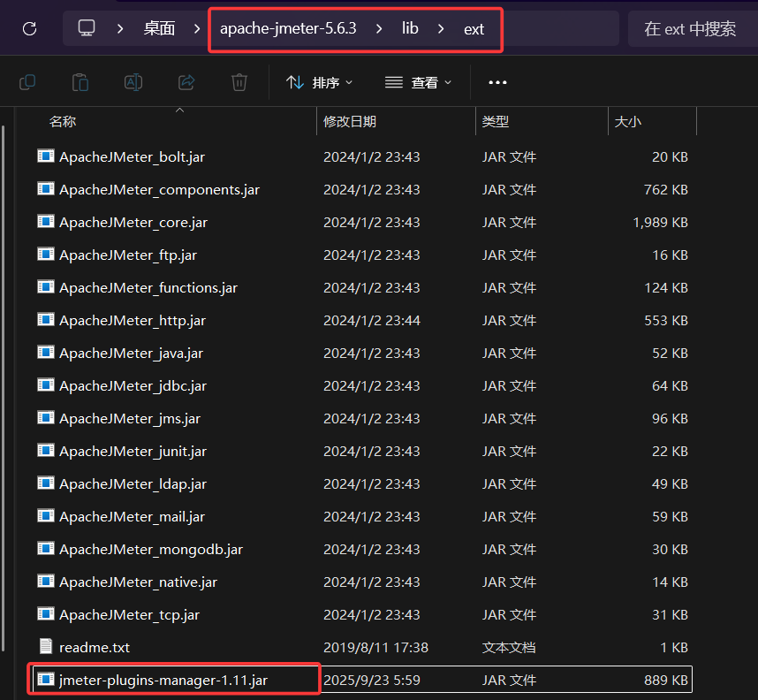Sort by the 名称 column header
The image size is (758, 700).
click(63, 121)
